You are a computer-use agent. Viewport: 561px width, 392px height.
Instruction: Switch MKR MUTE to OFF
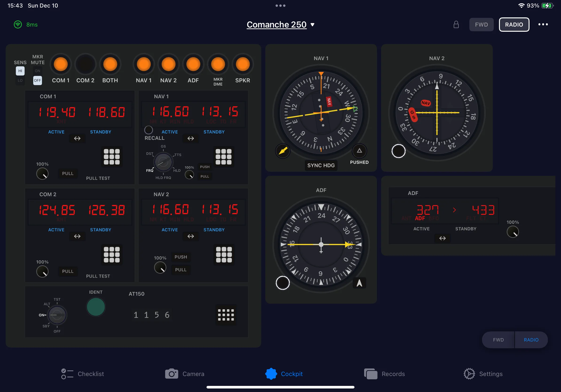point(37,80)
